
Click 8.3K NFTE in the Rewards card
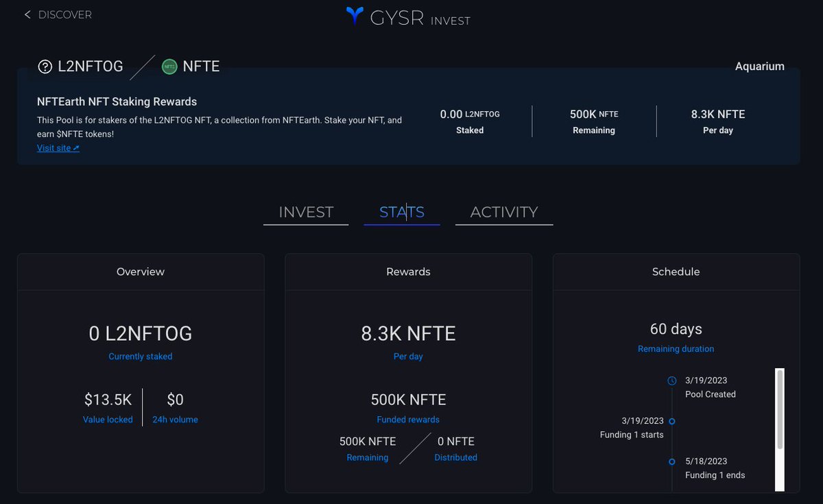pyautogui.click(x=408, y=334)
